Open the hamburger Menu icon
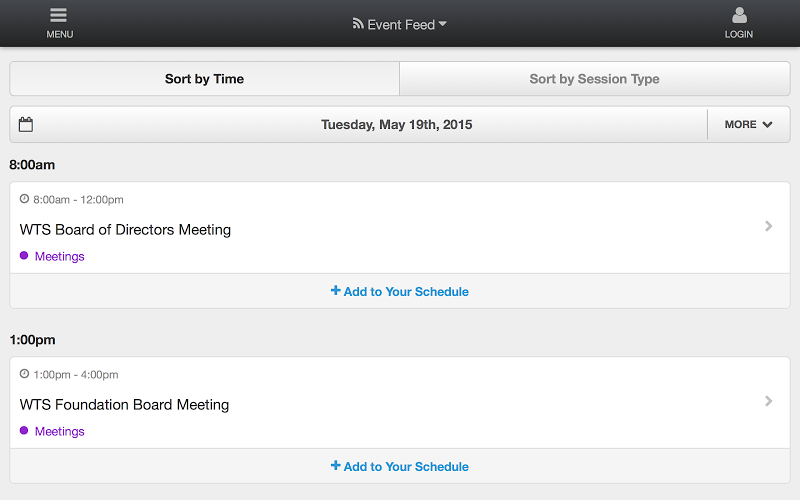 59,16
